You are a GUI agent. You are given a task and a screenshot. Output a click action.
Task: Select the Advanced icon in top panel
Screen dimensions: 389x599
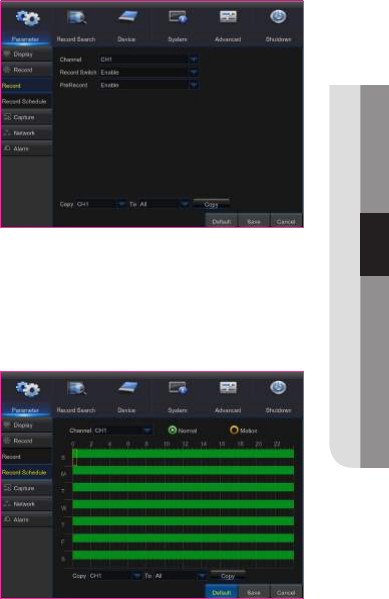[x=228, y=17]
